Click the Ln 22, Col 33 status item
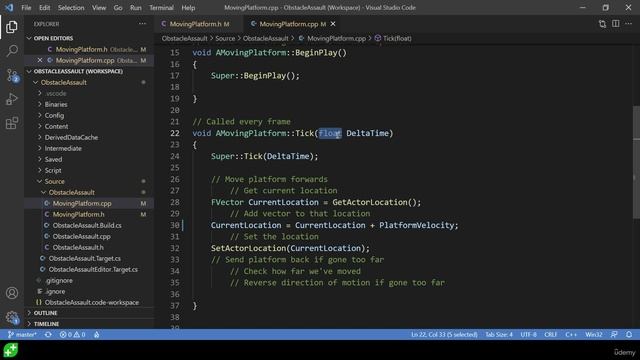This screenshot has height=360, width=640. pyautogui.click(x=444, y=335)
